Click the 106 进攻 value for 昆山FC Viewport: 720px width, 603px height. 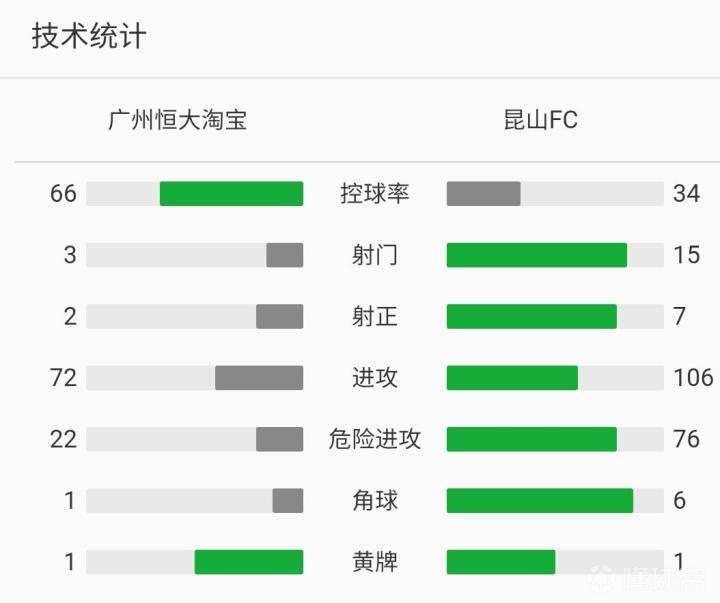(693, 378)
